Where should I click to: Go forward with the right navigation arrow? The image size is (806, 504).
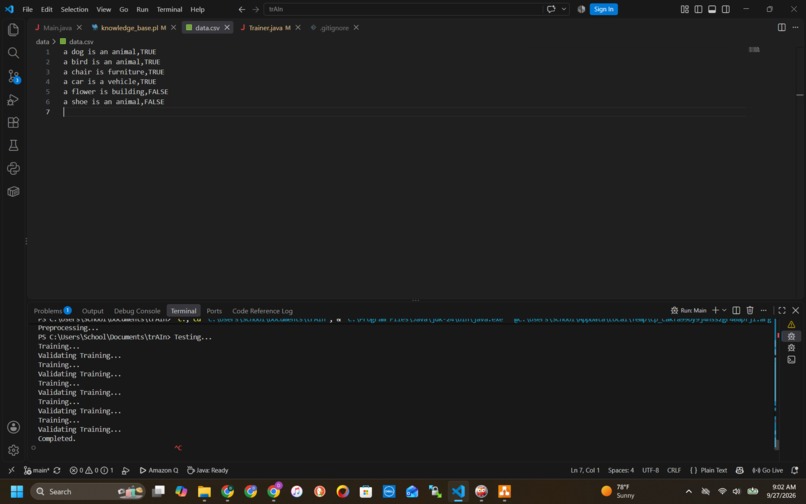tap(255, 9)
